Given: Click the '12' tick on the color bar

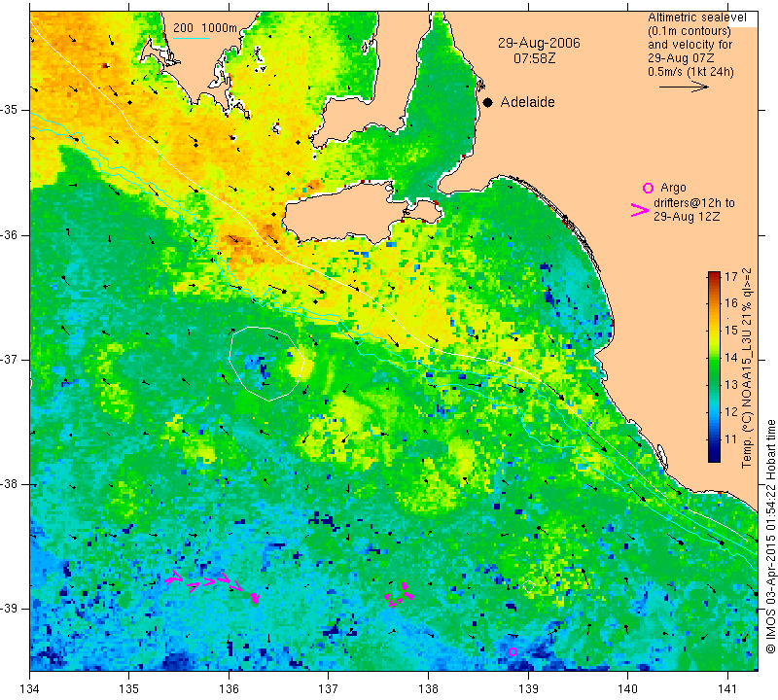Looking at the screenshot, I should coord(731,412).
